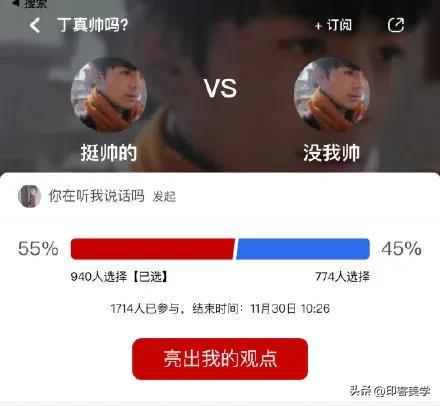440x406 pixels.
Task: Go back using the left chevron arrow
Action: [35, 25]
